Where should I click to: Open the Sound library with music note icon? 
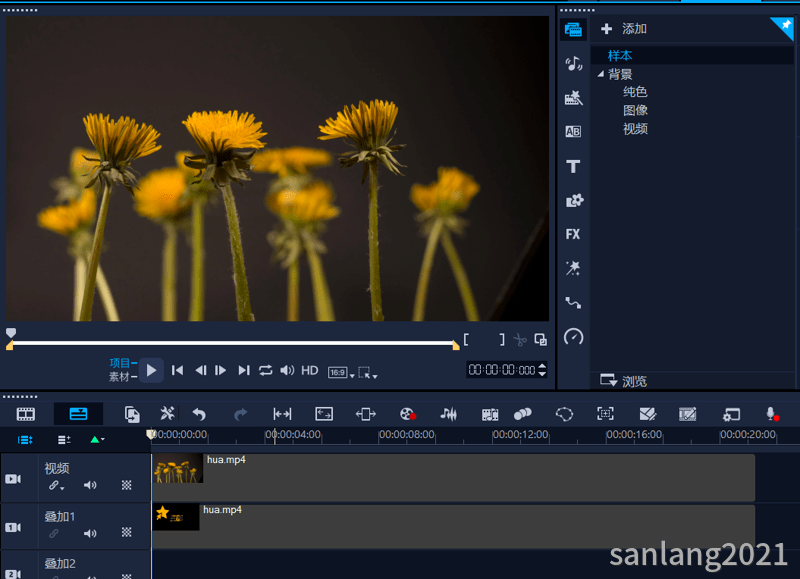coord(573,63)
